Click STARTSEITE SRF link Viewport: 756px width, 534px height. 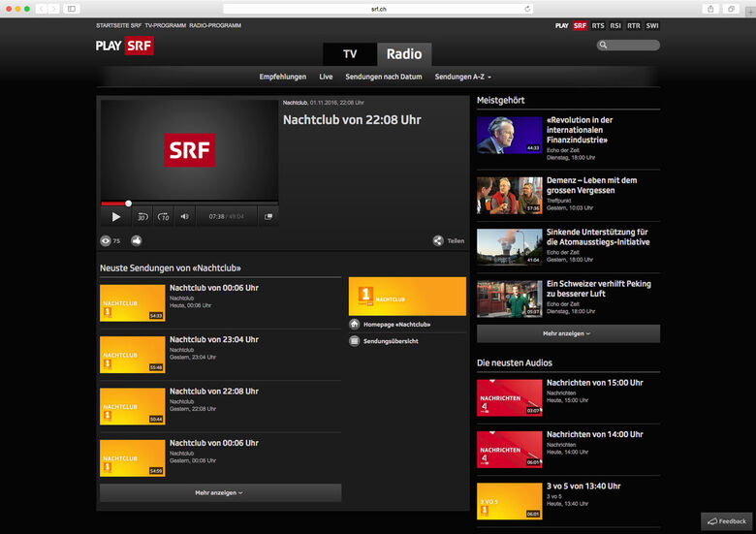(x=118, y=25)
